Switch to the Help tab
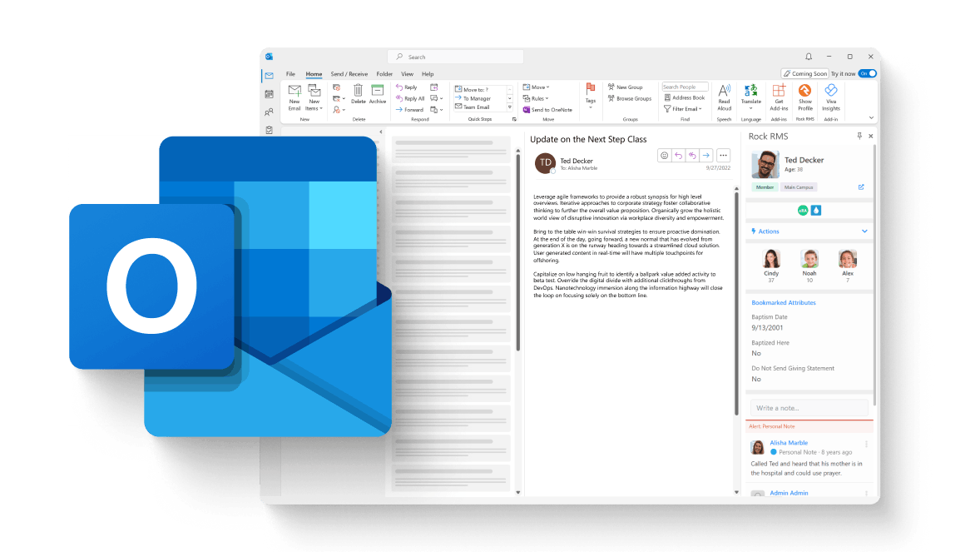This screenshot has height=552, width=980. click(x=428, y=74)
